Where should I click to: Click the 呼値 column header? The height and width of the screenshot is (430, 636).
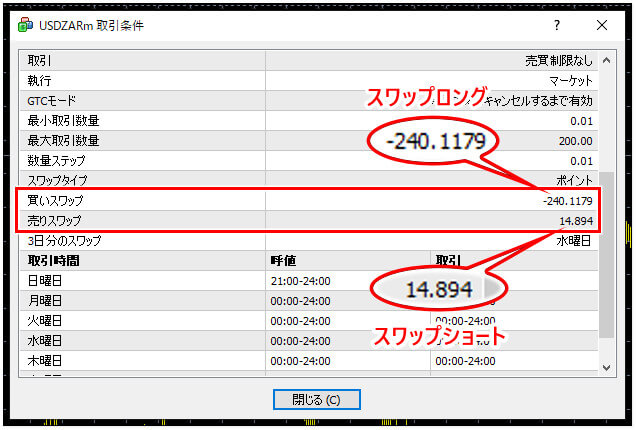pyautogui.click(x=283, y=260)
